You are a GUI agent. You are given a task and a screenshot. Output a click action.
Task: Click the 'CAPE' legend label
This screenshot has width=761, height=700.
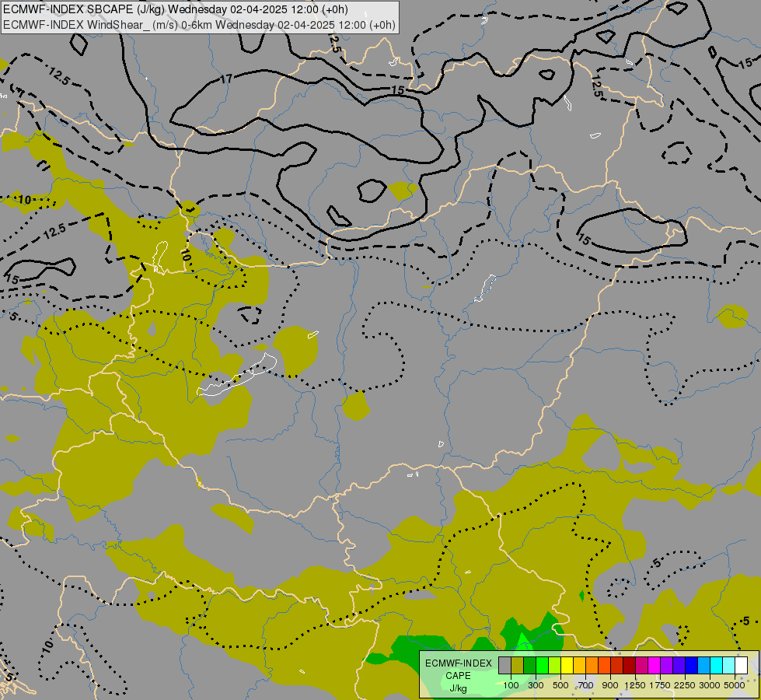pyautogui.click(x=458, y=676)
